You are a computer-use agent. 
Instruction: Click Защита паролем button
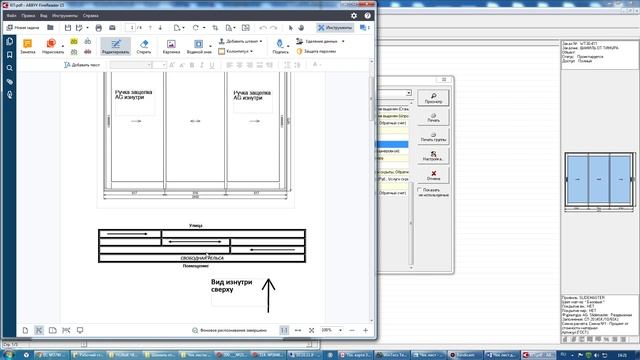[316, 51]
